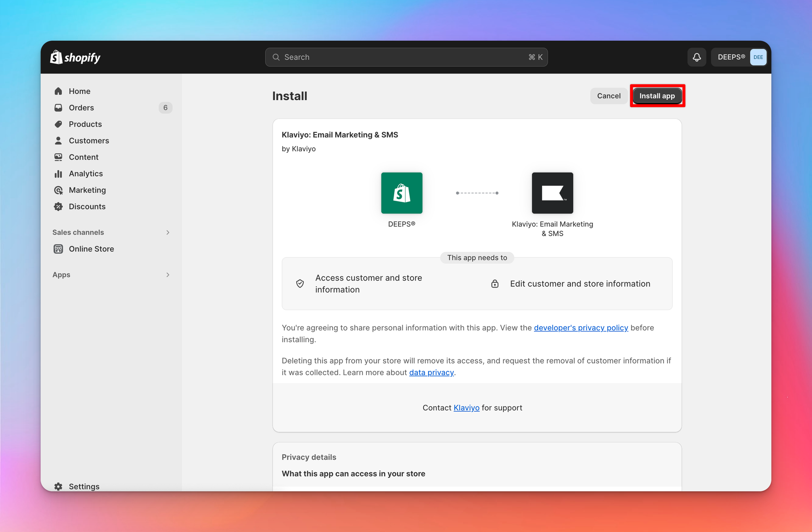812x532 pixels.
Task: Click "Access customer and store information" text
Action: tap(369, 284)
